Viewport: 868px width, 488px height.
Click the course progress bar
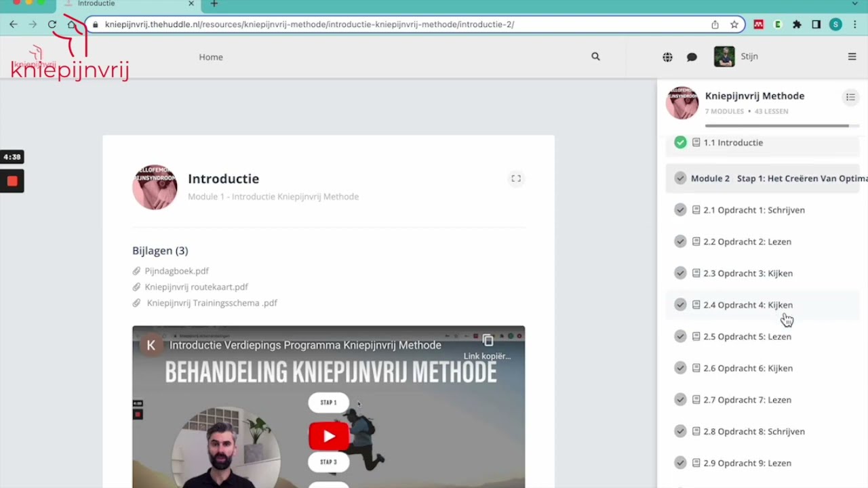pyautogui.click(x=781, y=125)
